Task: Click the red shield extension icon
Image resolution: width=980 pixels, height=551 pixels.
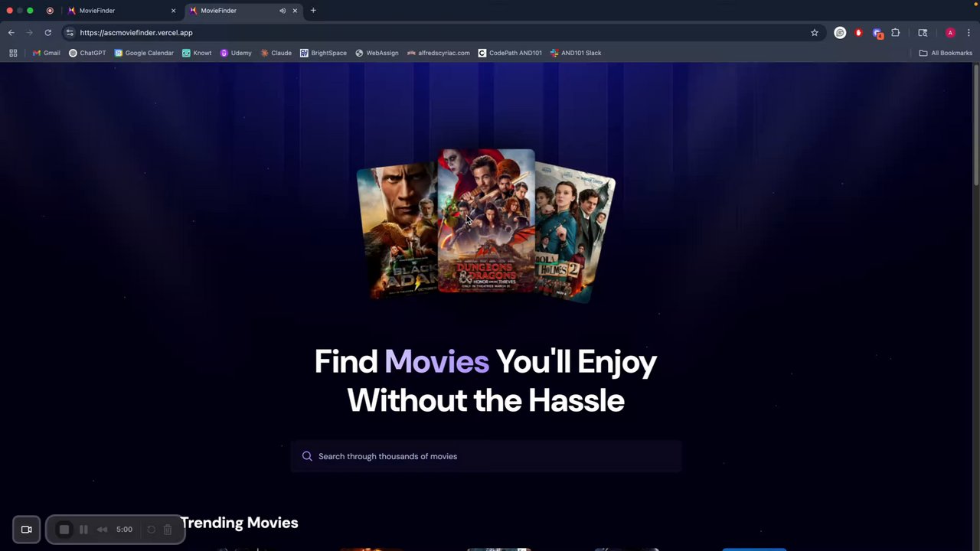Action: 858,33
